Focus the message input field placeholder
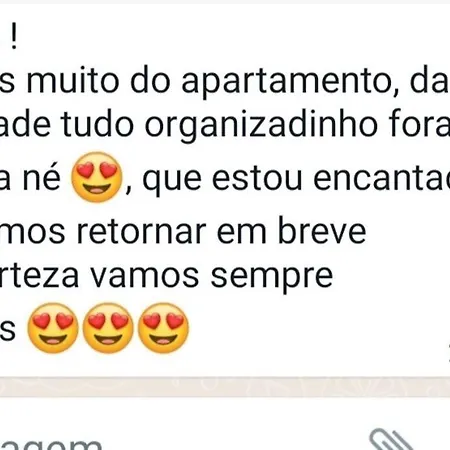Screen dimensions: 450x450 click(50, 443)
